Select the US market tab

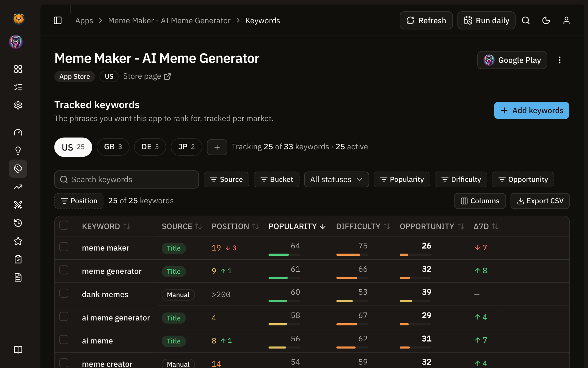tap(73, 147)
